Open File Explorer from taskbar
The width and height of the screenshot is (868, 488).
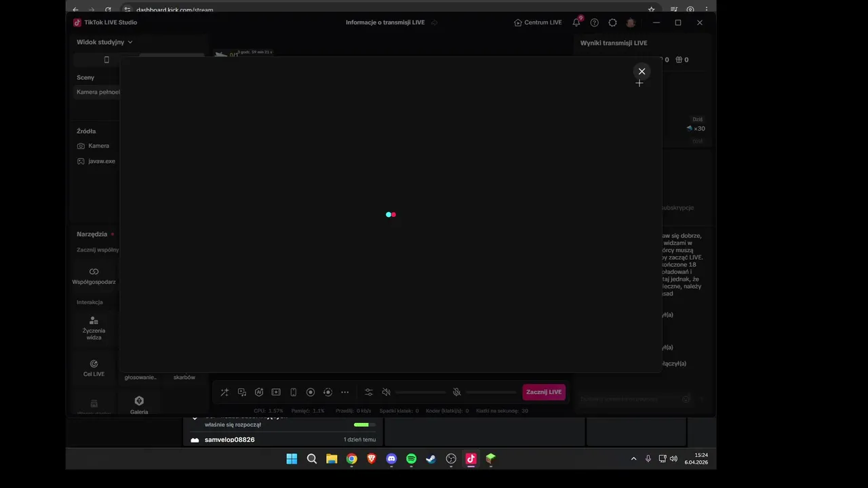click(332, 459)
